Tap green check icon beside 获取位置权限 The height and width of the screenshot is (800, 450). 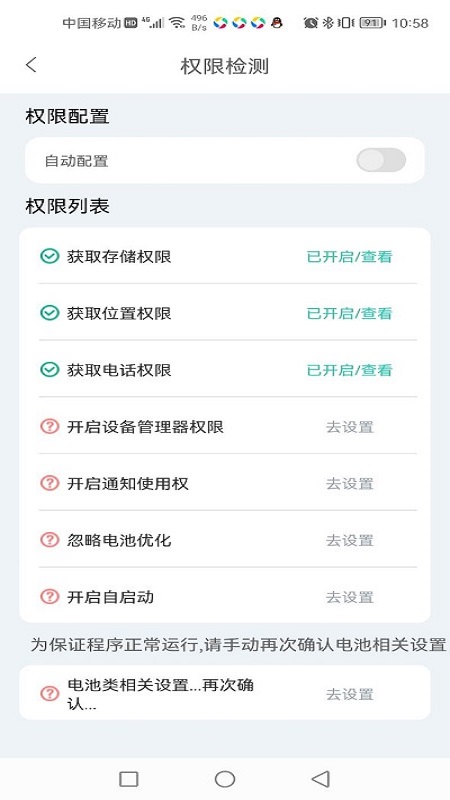pos(49,313)
